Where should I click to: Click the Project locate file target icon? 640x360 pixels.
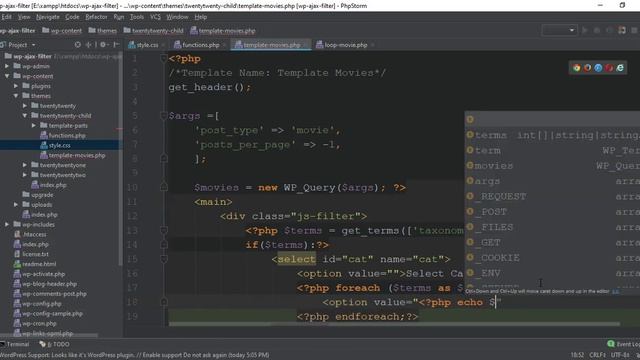pyautogui.click(x=78, y=45)
